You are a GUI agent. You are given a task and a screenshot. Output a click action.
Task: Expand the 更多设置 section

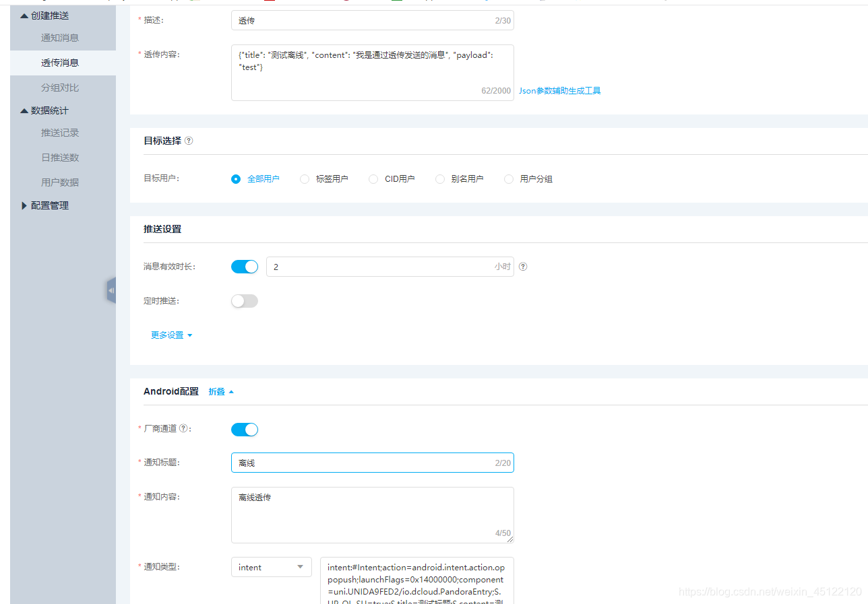pyautogui.click(x=167, y=335)
